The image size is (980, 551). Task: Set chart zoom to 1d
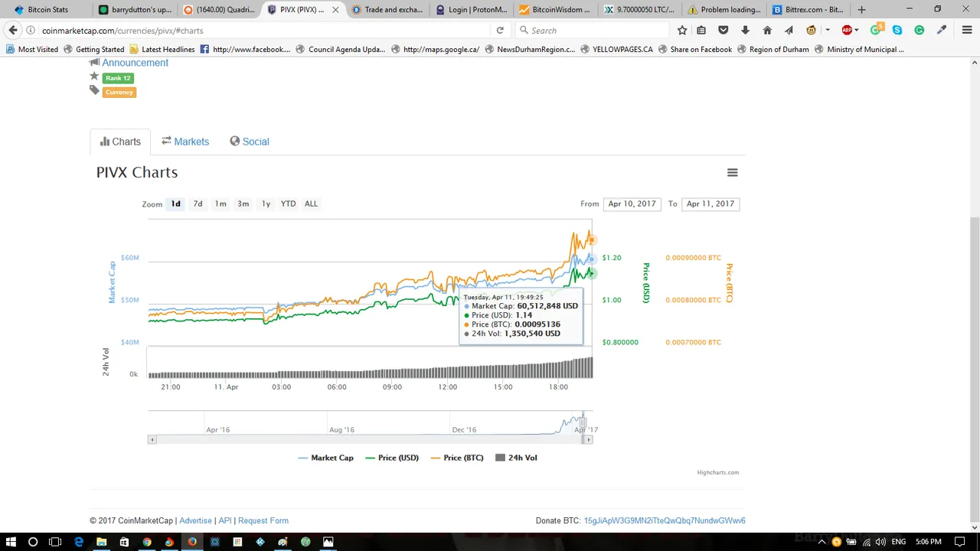(175, 204)
